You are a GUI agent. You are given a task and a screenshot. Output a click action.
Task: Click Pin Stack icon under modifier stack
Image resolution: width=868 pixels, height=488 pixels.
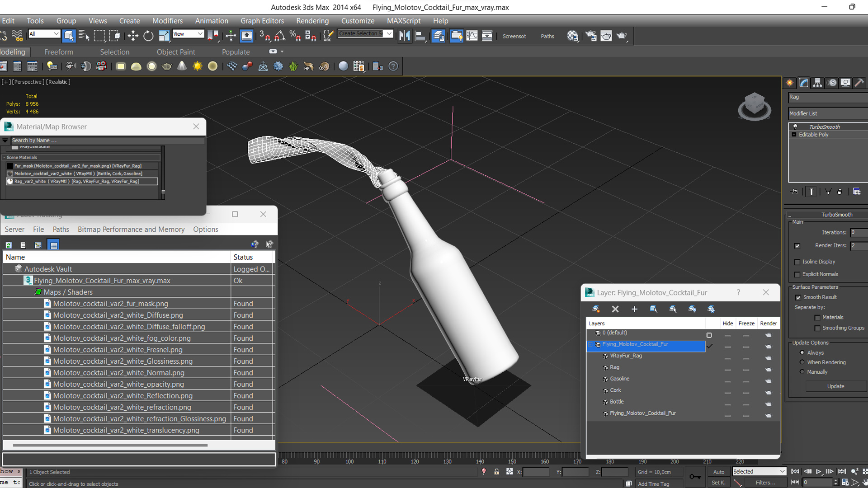(x=794, y=192)
